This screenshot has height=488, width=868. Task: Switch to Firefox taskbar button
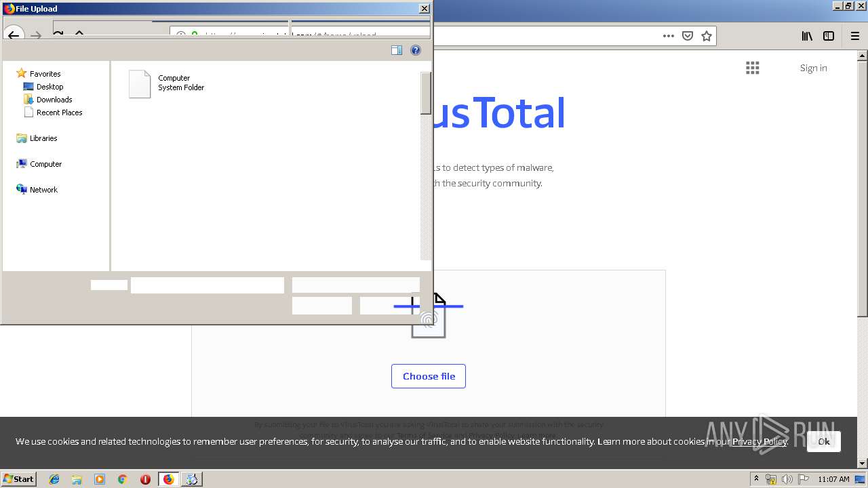pyautogui.click(x=168, y=479)
